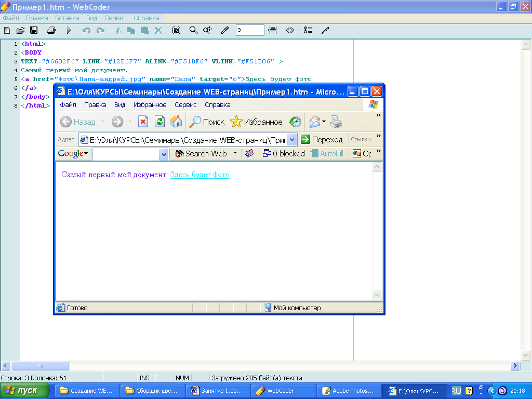
Task: Open the list options icon in toolbar
Action: coord(308,31)
